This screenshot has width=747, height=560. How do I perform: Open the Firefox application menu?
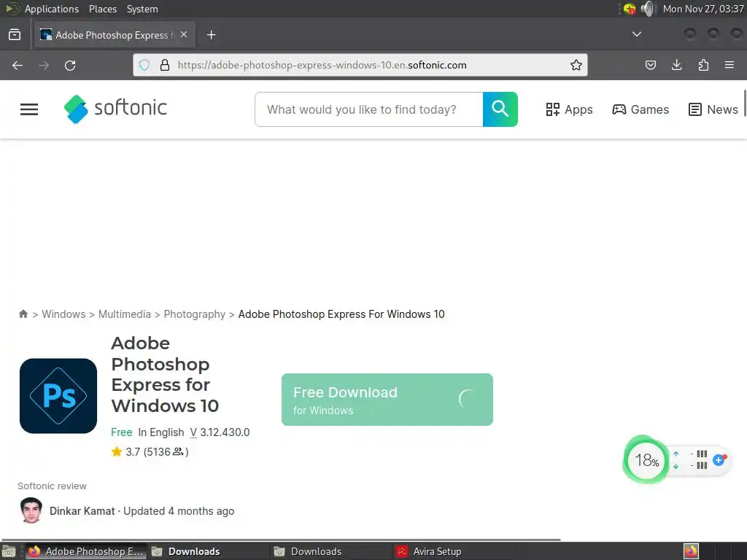coord(729,65)
